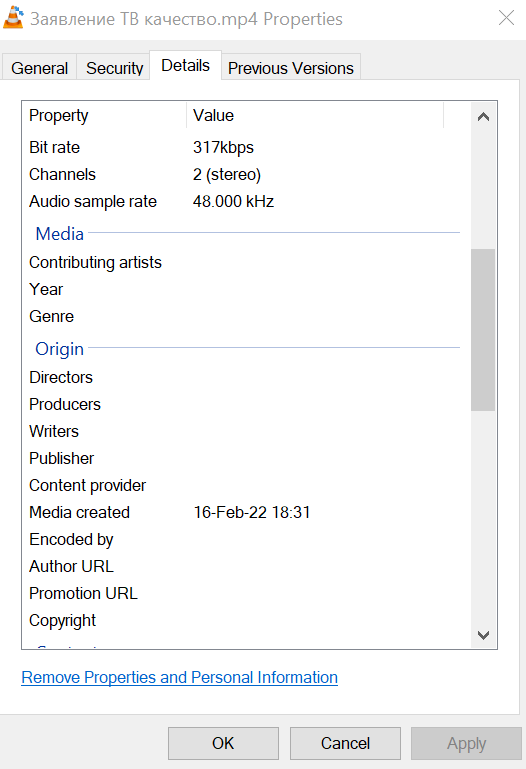Click the scroll down arrow

tap(483, 636)
